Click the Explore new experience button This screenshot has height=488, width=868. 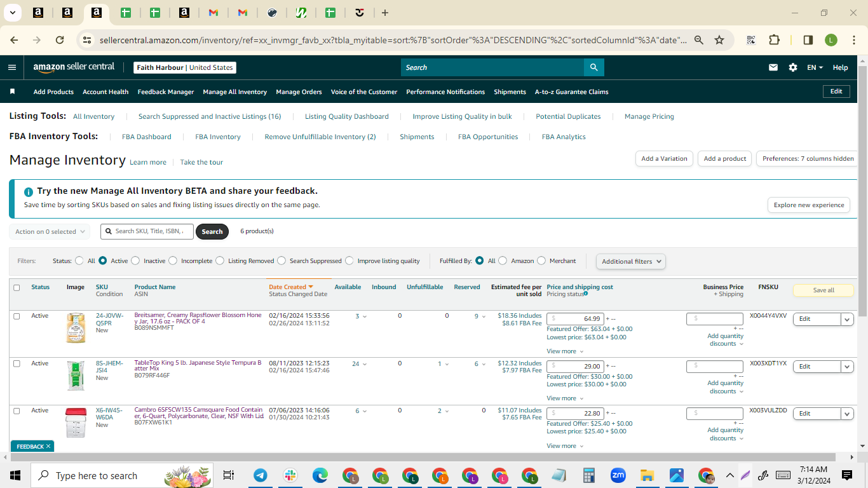pos(809,205)
